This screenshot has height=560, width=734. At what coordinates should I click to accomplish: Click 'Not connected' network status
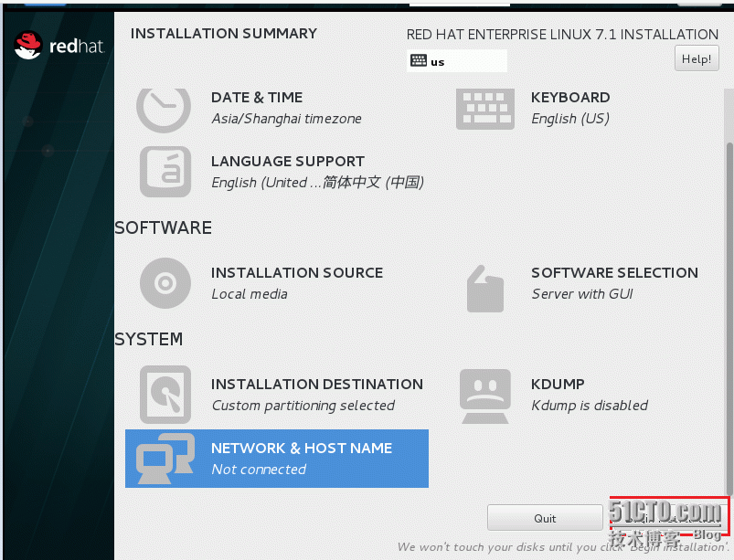coord(259,470)
